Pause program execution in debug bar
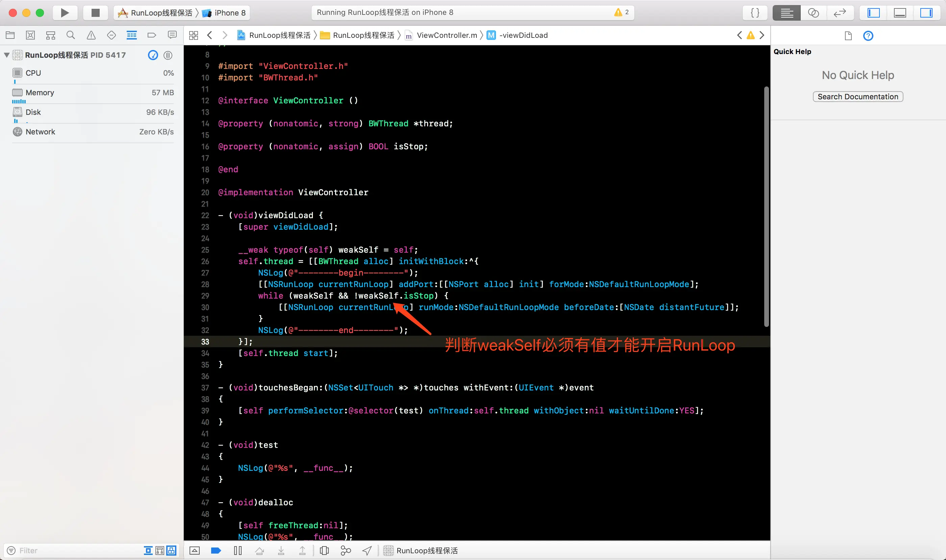Screen dimensions: 946x560 click(238, 551)
